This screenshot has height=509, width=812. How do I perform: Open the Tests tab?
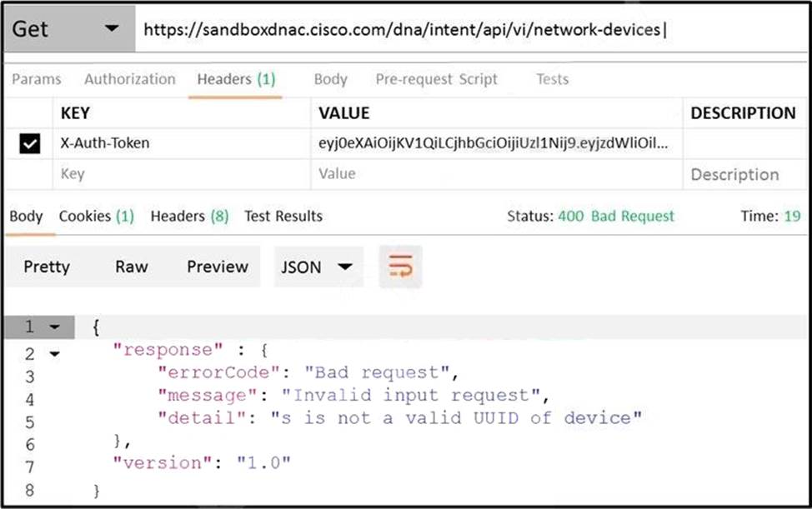click(x=552, y=79)
